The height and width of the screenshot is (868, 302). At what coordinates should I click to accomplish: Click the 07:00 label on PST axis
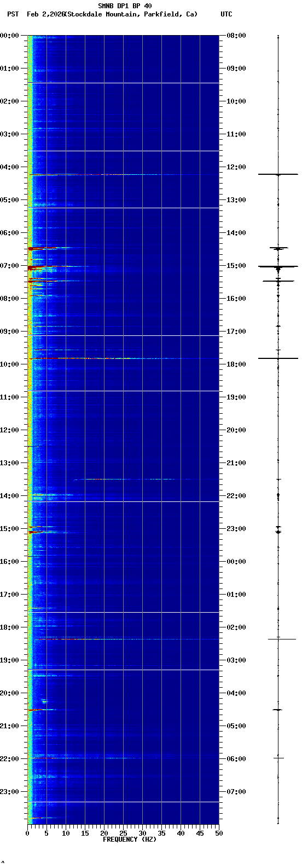pos(9,266)
